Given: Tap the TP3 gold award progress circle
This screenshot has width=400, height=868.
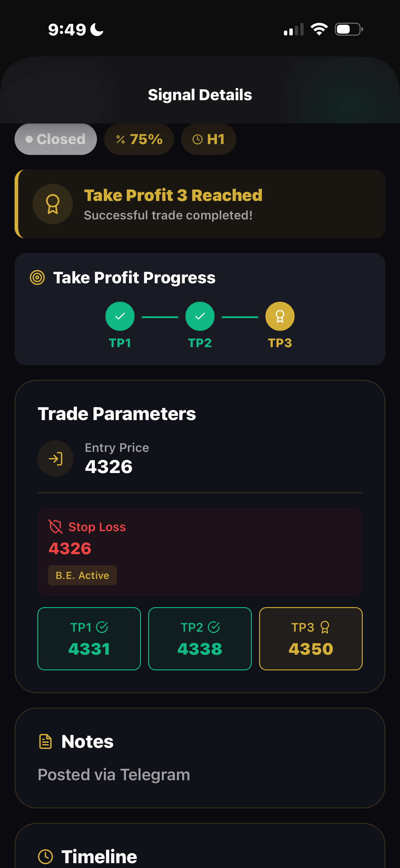Looking at the screenshot, I should [x=280, y=316].
